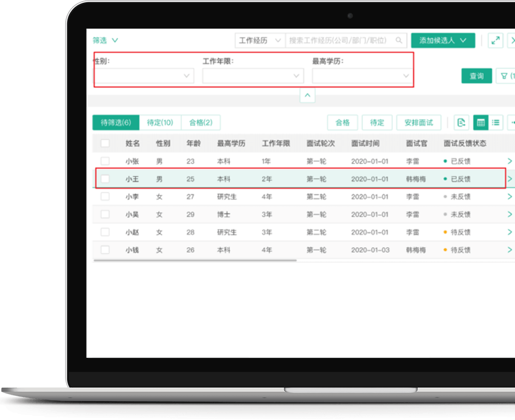515x420 pixels.
Task: Open the 最高学历 dropdown
Action: (x=362, y=76)
